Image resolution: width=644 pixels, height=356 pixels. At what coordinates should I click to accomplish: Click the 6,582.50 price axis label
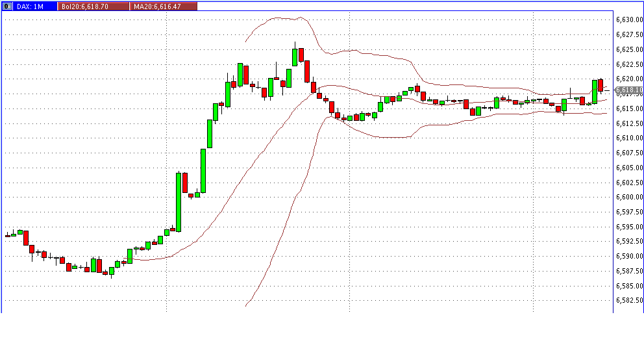[629, 301]
